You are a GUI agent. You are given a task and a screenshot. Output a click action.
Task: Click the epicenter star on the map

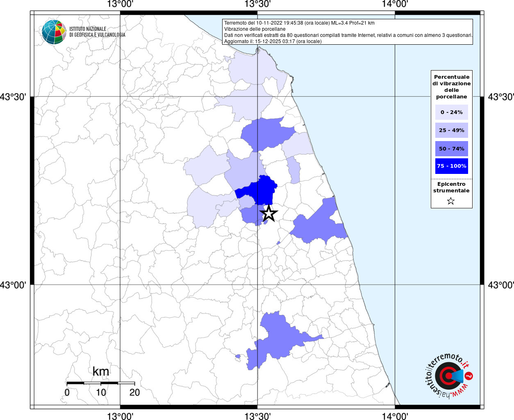tap(269, 213)
